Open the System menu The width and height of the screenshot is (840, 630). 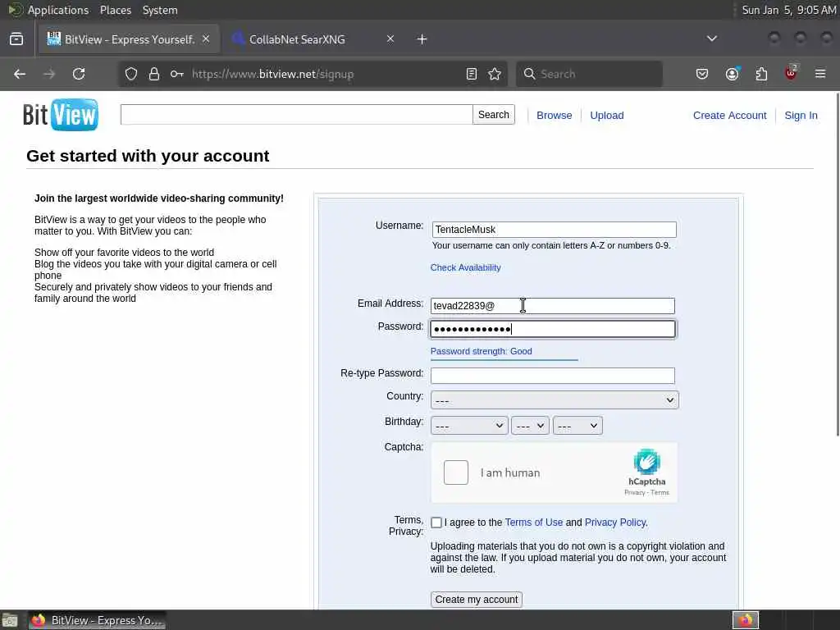click(x=160, y=10)
